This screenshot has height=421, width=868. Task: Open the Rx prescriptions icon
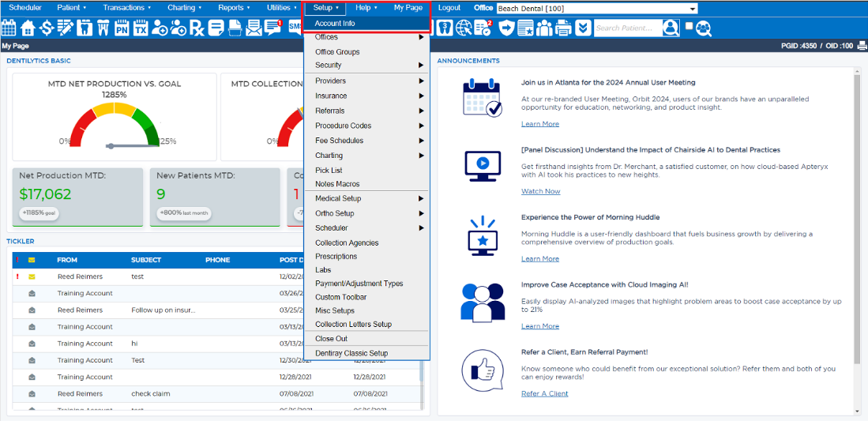tap(197, 27)
